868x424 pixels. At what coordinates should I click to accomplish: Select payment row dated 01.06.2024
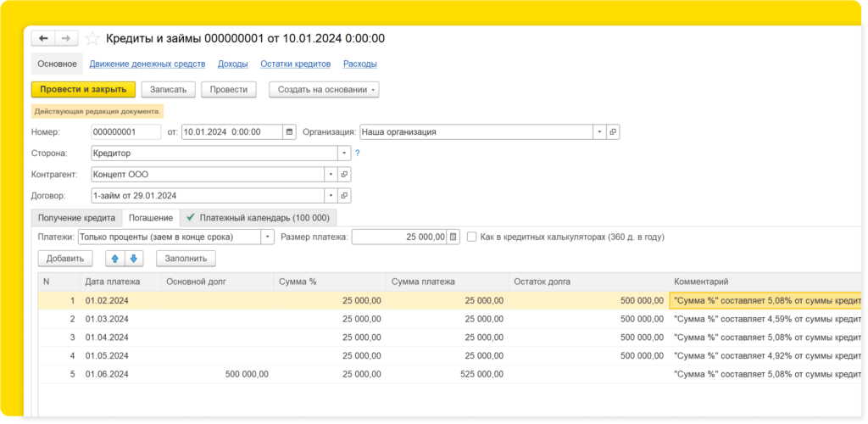click(450, 374)
